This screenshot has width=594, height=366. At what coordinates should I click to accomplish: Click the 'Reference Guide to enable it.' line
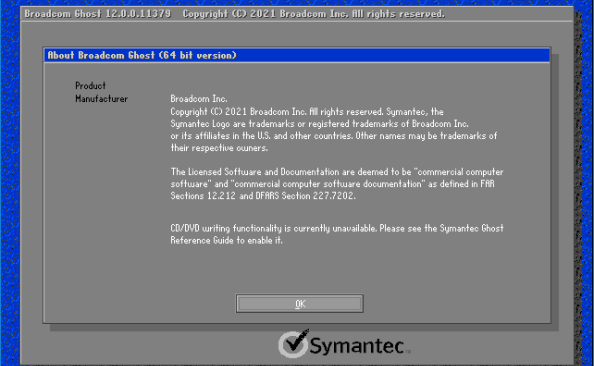coord(227,241)
